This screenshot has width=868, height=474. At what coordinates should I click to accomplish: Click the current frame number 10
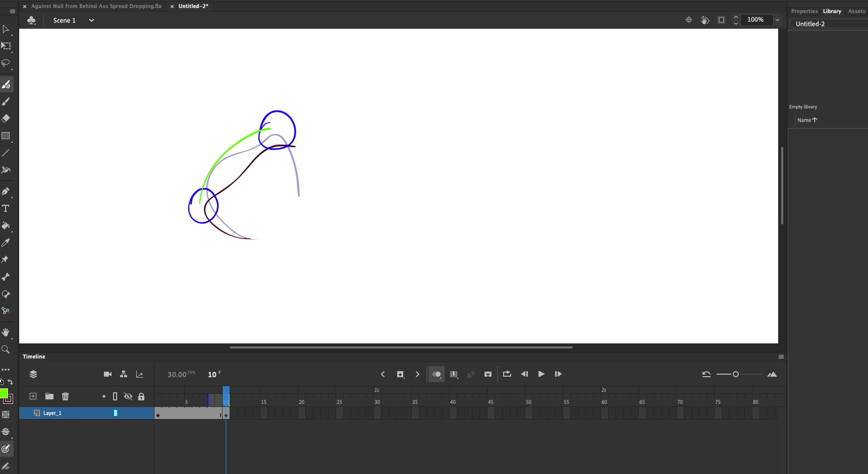coord(212,375)
